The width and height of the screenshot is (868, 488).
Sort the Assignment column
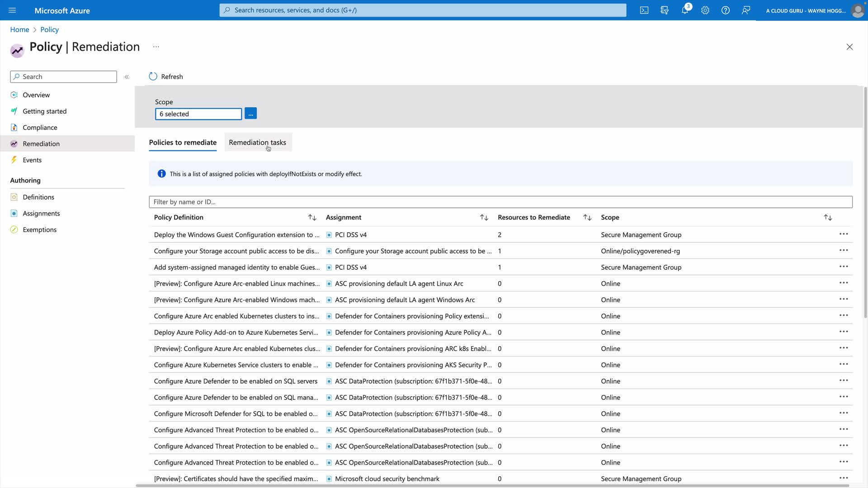(x=484, y=217)
